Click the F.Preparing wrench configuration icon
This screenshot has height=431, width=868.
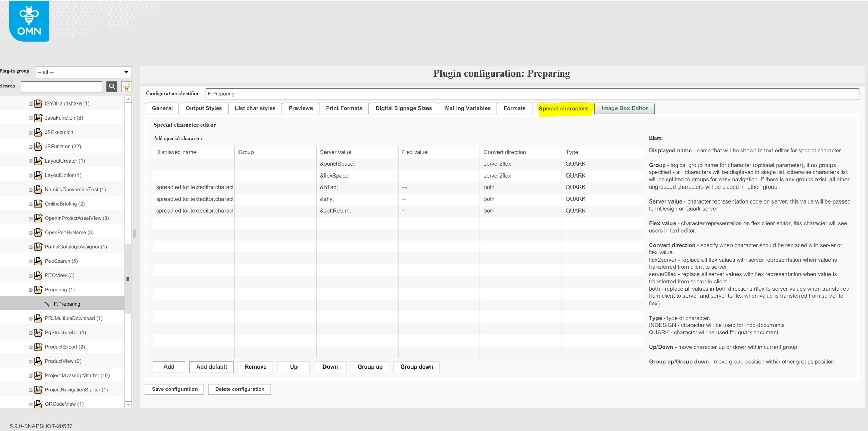(47, 304)
